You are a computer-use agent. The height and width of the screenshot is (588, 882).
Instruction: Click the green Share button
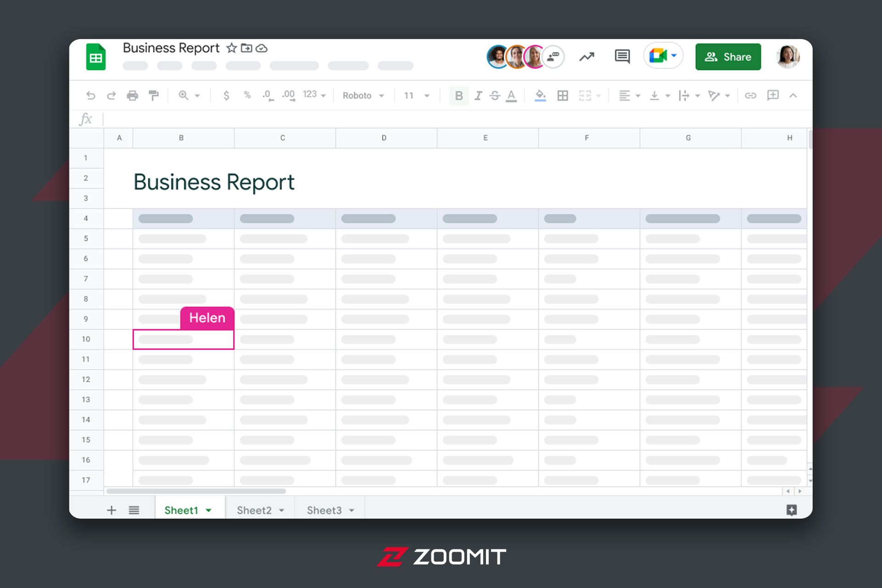pos(728,57)
